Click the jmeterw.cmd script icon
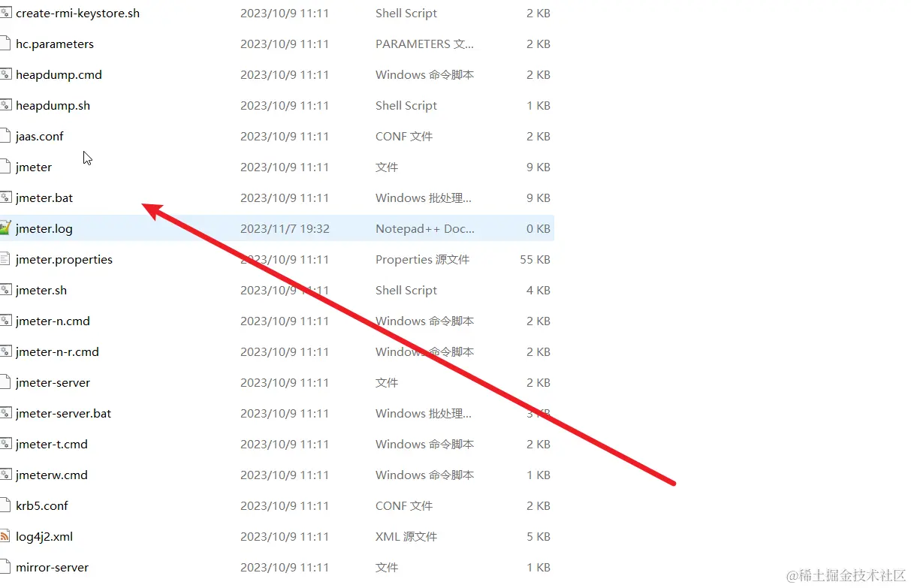Viewport: 911px width, 588px height. pos(5,475)
